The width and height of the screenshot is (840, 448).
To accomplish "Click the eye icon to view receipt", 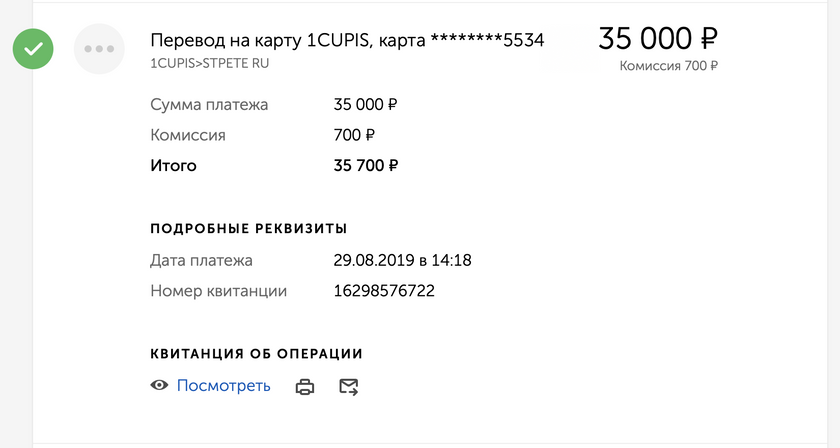I will (159, 385).
